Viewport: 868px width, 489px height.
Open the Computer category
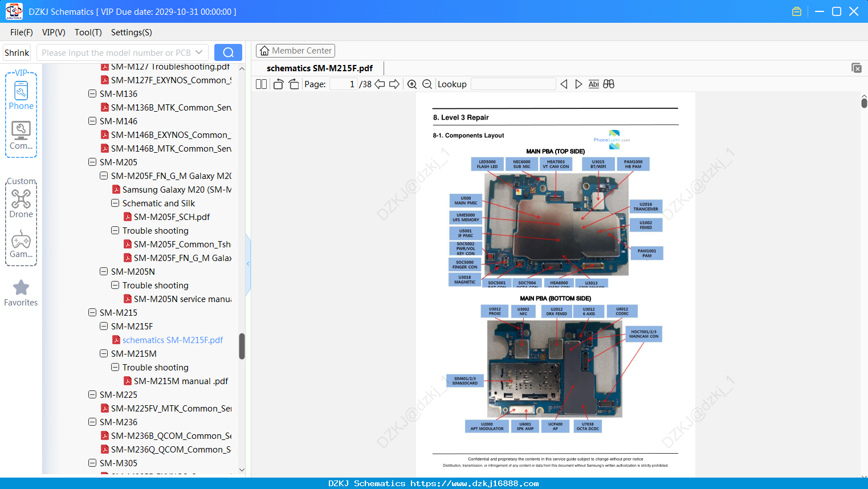point(21,136)
